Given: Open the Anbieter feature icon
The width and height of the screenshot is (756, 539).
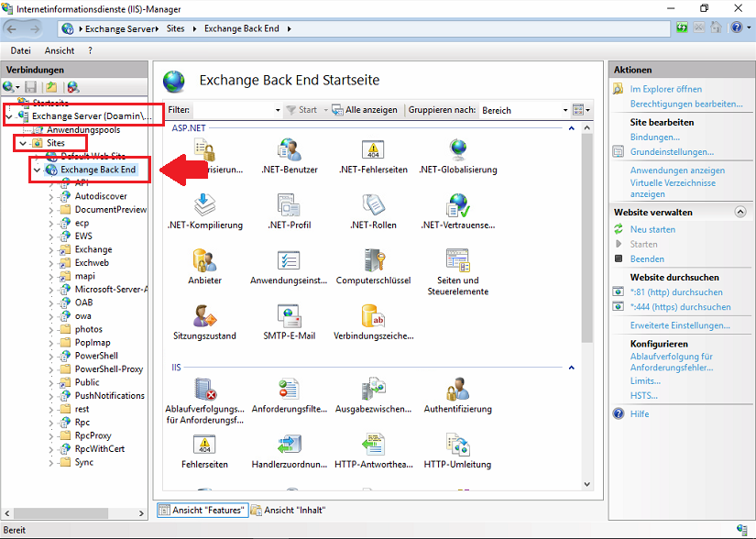Looking at the screenshot, I should [205, 260].
